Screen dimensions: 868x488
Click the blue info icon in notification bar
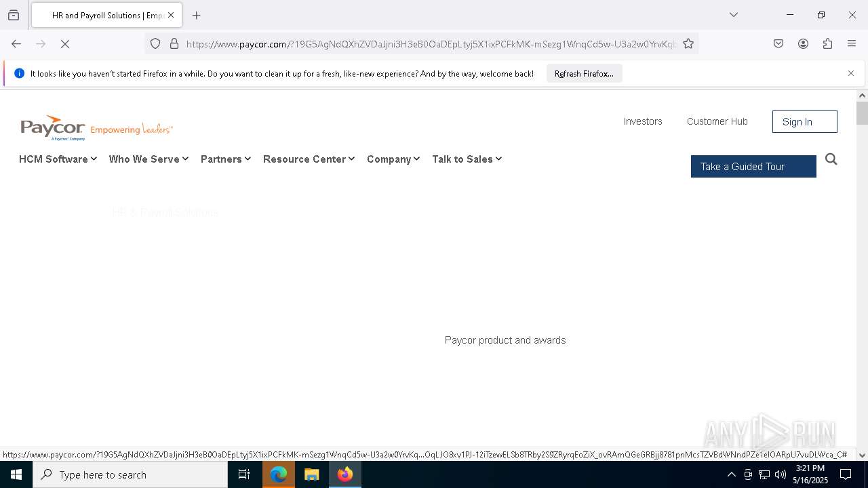[19, 73]
